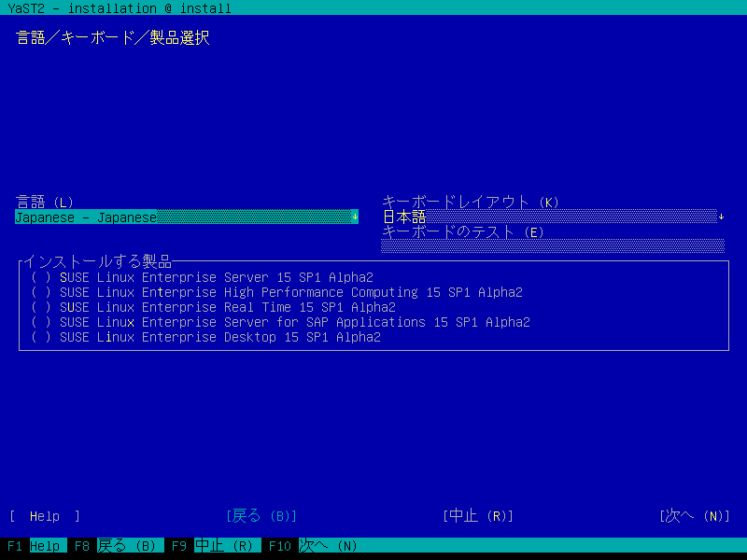Click the 戻る (B) back button

tap(261, 516)
